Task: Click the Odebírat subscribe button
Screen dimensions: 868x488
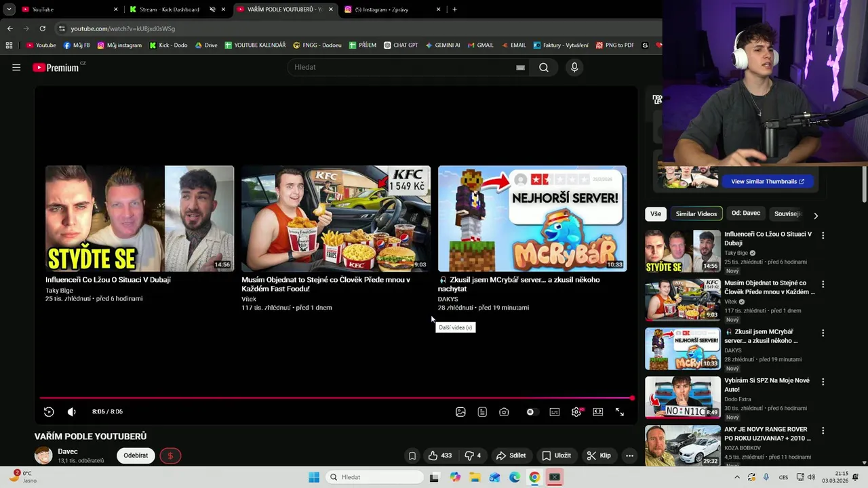Action: (x=136, y=456)
